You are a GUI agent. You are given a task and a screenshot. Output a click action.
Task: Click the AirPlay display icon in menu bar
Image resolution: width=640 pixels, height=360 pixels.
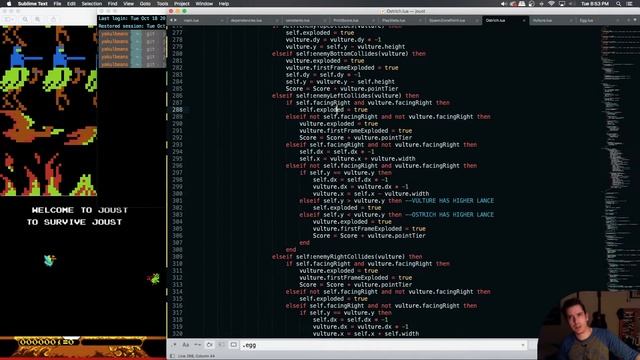pos(562,4)
